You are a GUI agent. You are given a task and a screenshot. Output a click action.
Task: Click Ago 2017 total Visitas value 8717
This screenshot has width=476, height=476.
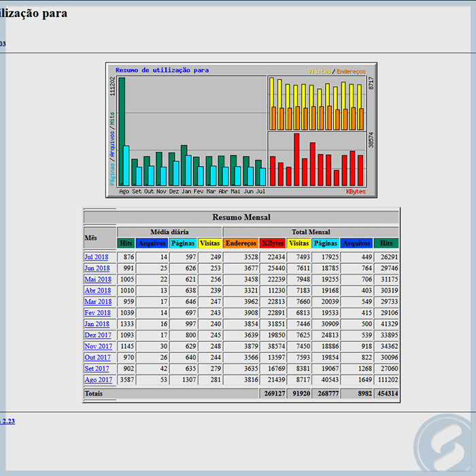303,379
